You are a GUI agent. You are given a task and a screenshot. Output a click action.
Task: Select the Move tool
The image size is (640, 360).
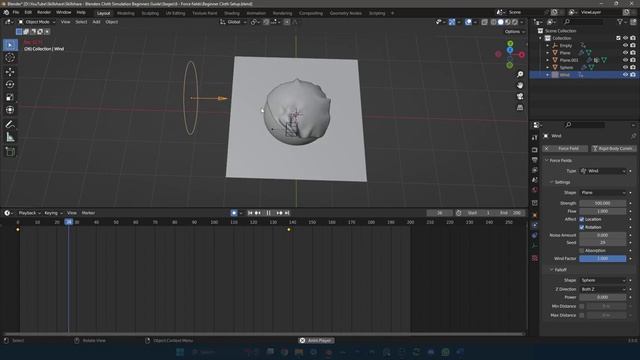(10, 72)
